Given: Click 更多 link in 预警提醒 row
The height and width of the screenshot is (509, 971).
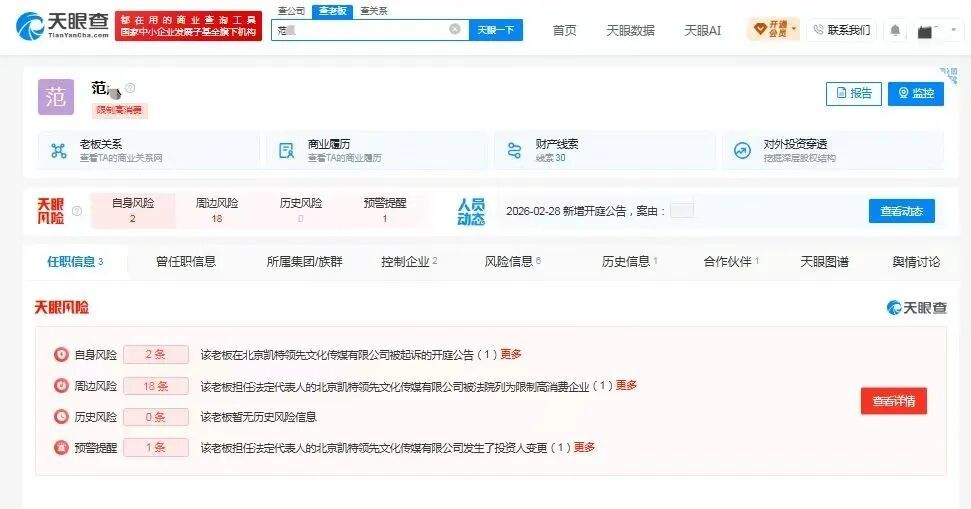Looking at the screenshot, I should coord(585,447).
